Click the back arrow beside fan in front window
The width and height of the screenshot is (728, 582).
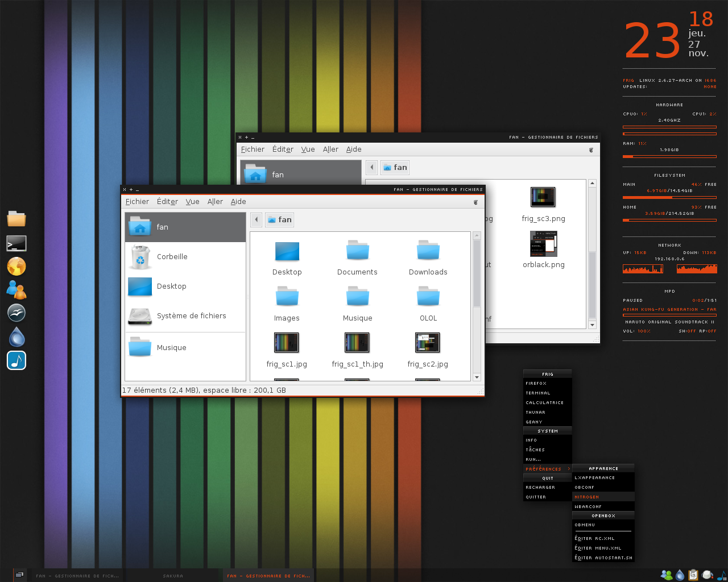[257, 219]
